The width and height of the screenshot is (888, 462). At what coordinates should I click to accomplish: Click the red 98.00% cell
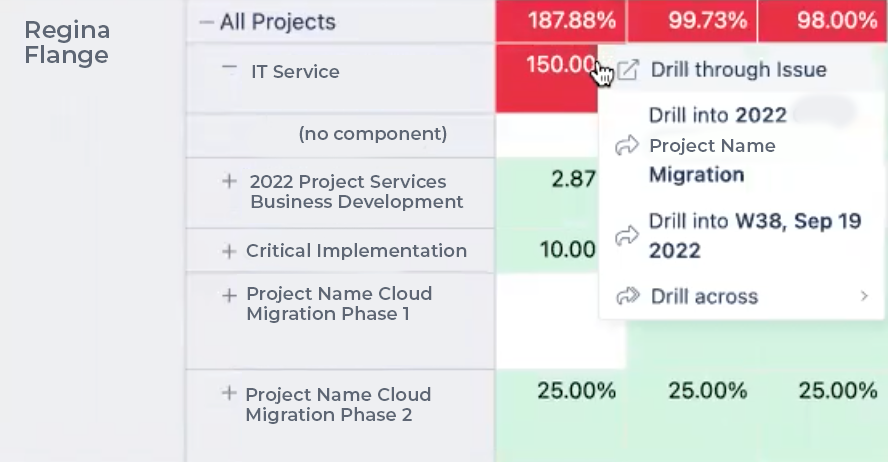point(823,21)
